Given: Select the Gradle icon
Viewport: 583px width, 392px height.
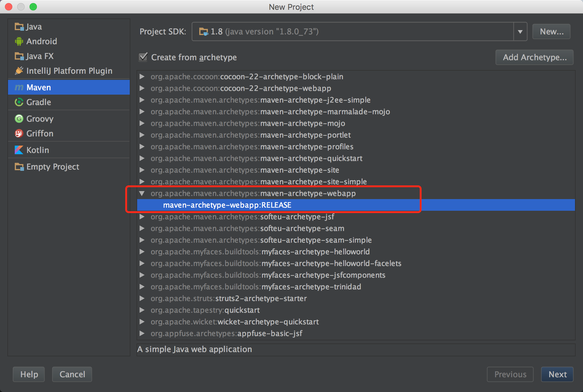Looking at the screenshot, I should [x=19, y=102].
